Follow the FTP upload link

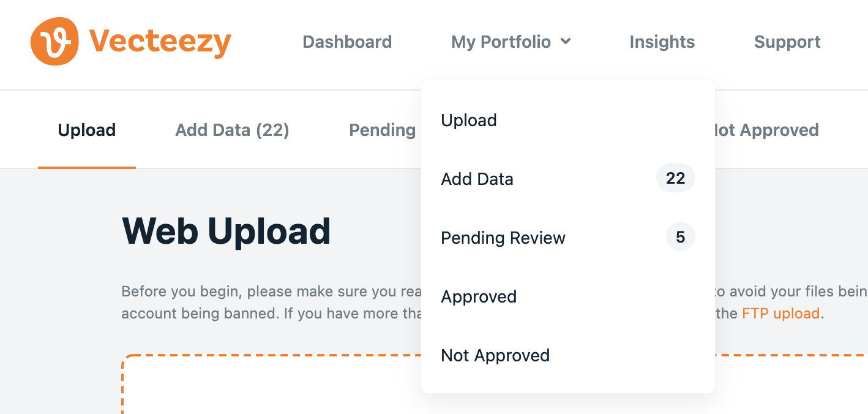click(x=780, y=314)
